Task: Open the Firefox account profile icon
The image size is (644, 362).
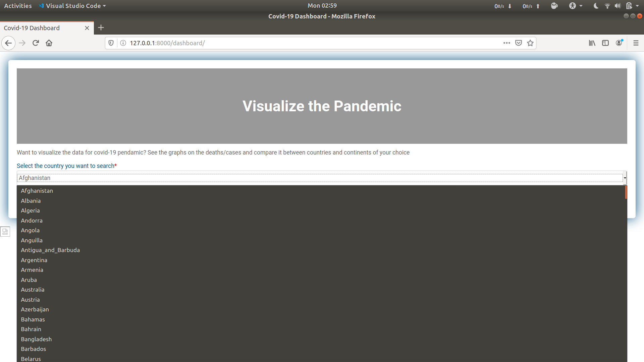Action: coord(619,43)
